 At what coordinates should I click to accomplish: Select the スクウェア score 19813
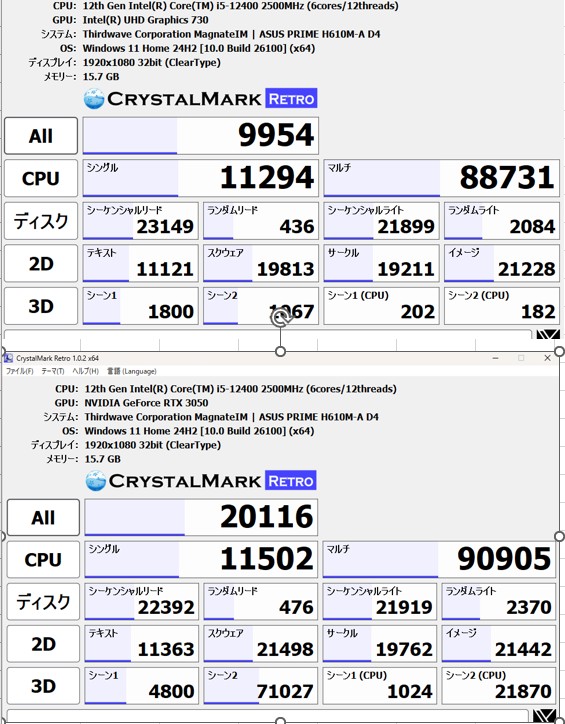tap(261, 263)
